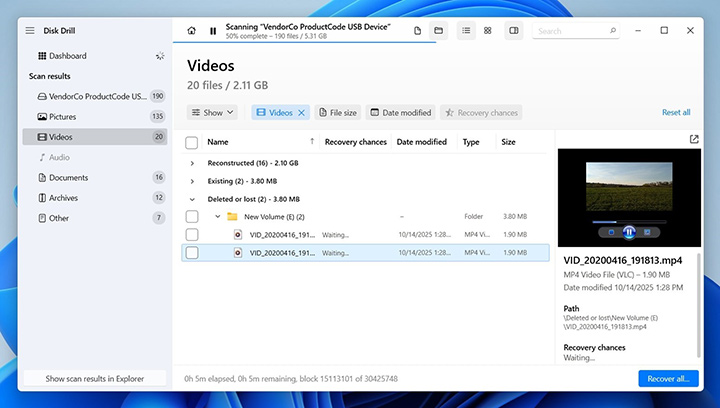Collapse the Deleted or lost (2) group

(x=192, y=199)
